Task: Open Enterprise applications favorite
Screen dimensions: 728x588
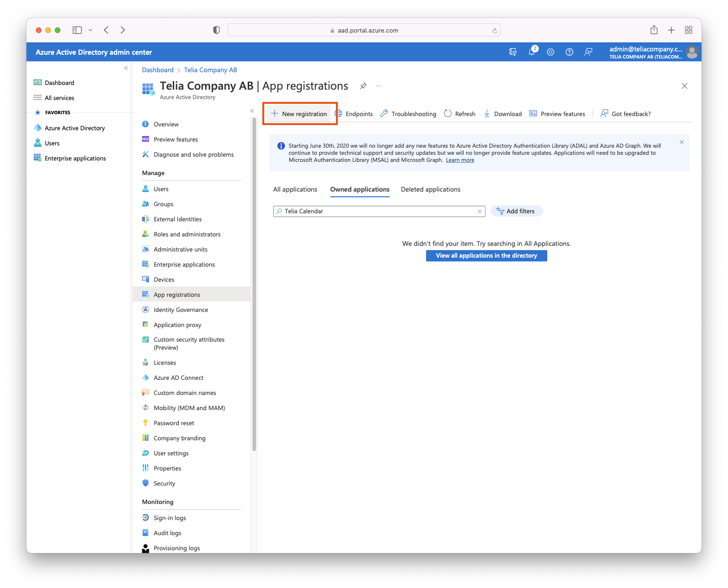Action: click(x=75, y=158)
